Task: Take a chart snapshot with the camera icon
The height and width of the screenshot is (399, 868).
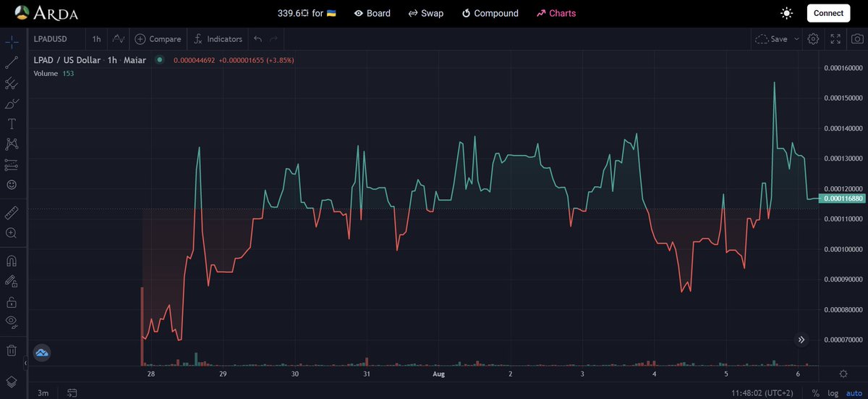Action: (856, 39)
